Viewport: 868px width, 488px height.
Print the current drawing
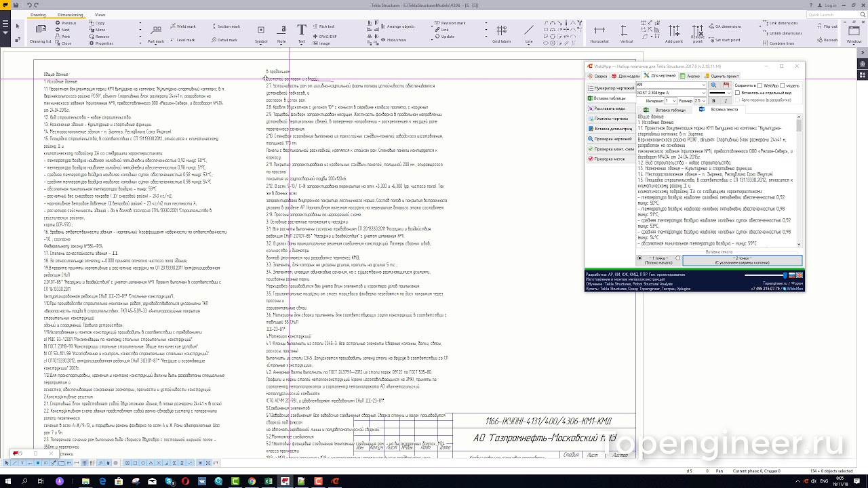tap(63, 37)
